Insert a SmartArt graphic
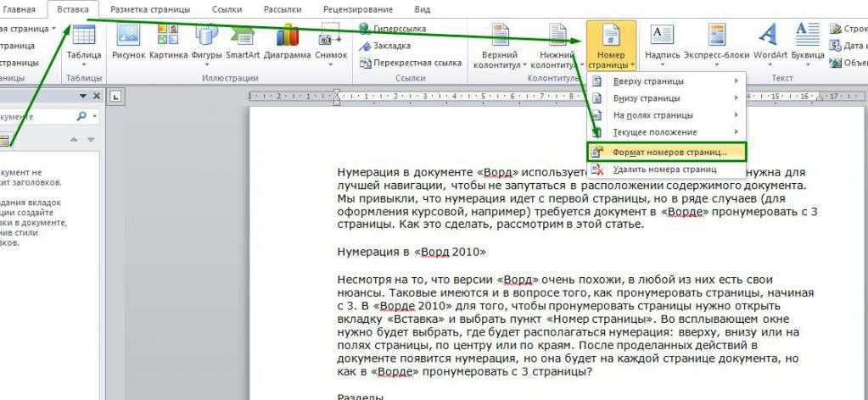Screen dimensions: 868x400 [x=242, y=42]
